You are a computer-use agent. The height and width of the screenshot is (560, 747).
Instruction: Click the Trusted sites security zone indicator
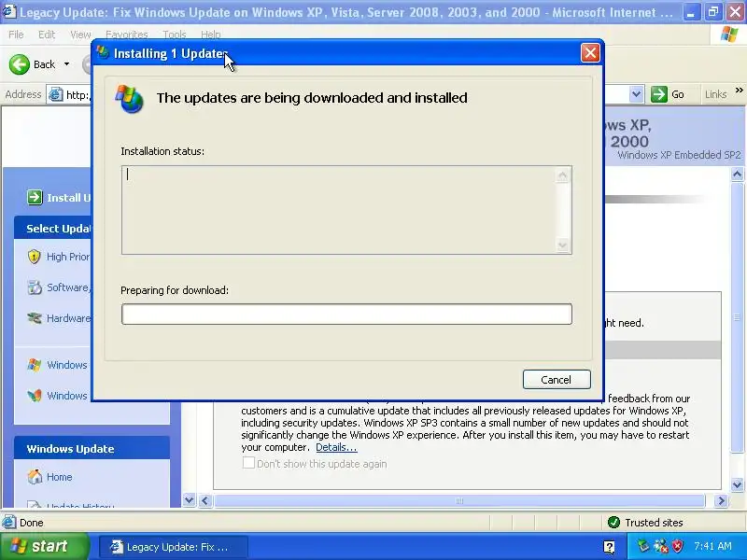tap(646, 523)
